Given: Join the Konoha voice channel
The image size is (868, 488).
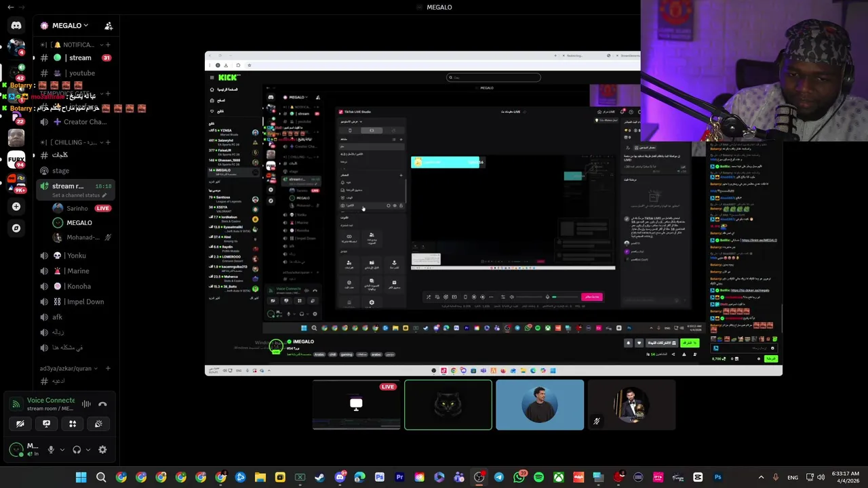Looking at the screenshot, I should 75,286.
